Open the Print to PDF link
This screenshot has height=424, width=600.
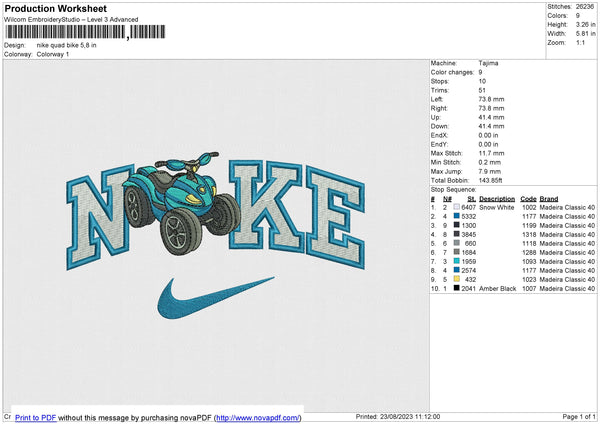(x=36, y=418)
